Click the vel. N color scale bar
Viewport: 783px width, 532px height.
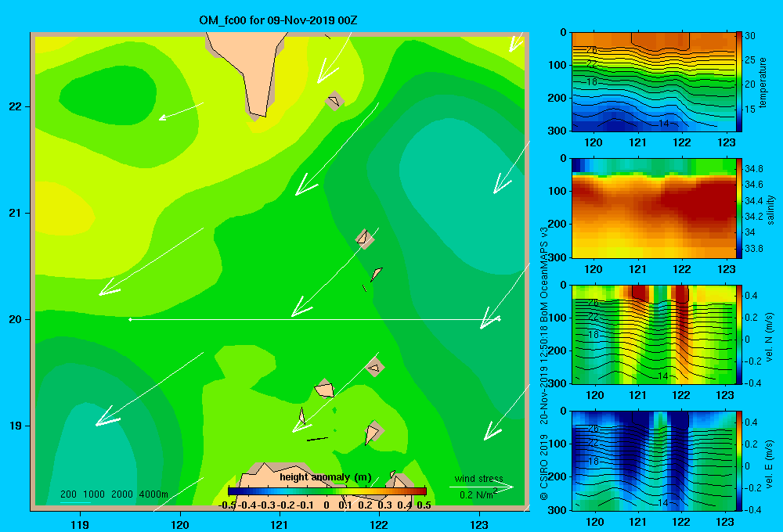coord(739,334)
